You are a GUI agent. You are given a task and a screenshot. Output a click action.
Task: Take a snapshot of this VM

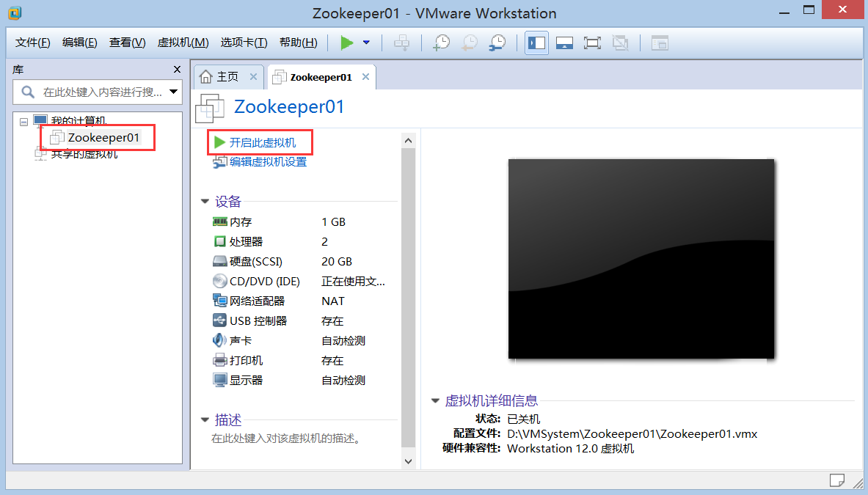441,43
